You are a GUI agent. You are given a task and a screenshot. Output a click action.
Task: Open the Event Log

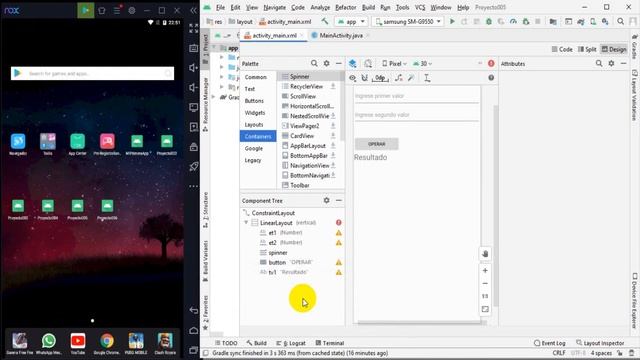pos(549,343)
